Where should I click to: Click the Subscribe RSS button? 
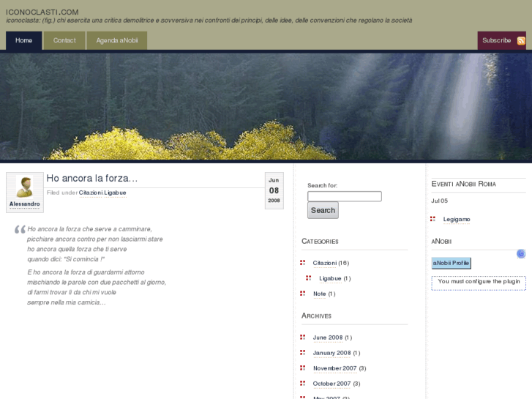(x=502, y=40)
